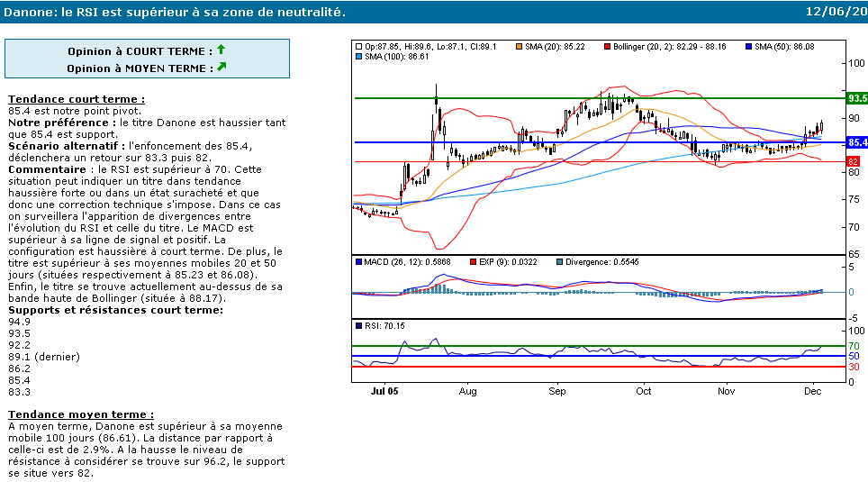Click the 86.2 support value
Image resolution: width=868 pixels, height=482 pixels.
(20, 368)
